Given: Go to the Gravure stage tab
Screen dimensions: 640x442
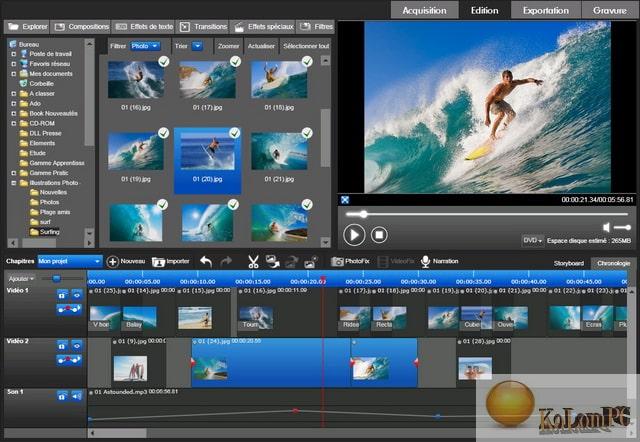Looking at the screenshot, I should pos(610,10).
